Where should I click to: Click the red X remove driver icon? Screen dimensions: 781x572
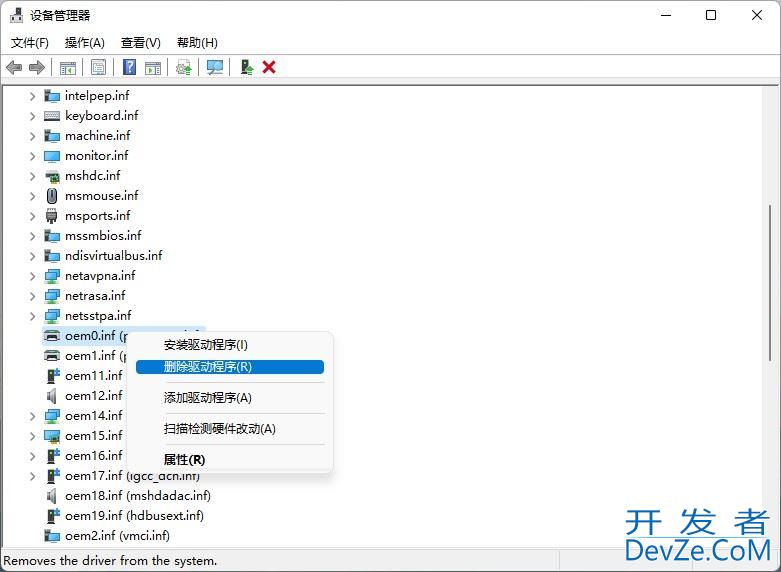point(269,67)
